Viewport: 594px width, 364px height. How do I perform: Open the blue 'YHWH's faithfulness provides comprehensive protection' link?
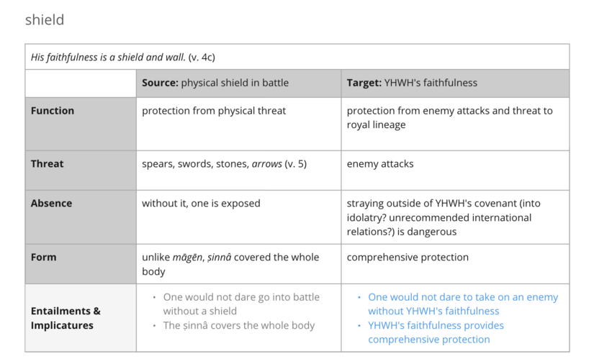[x=436, y=332]
